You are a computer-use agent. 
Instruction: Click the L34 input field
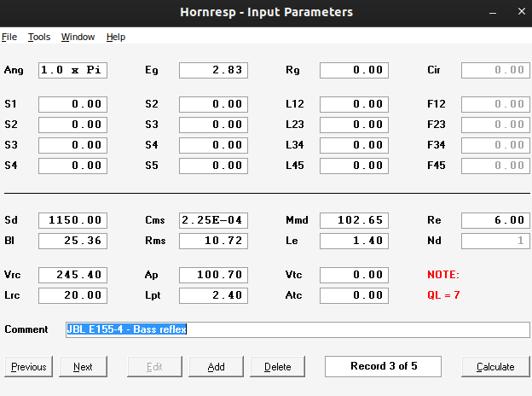354,145
